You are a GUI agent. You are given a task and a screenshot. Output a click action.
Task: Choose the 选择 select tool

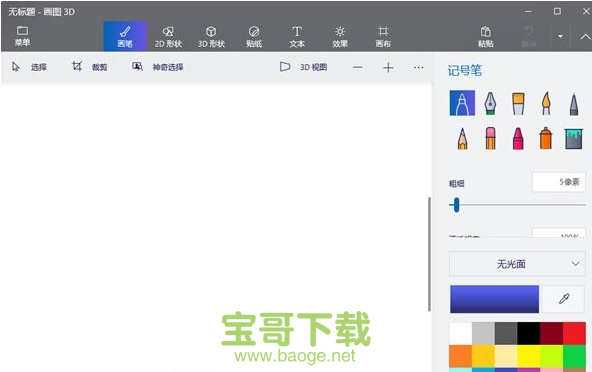pos(29,67)
